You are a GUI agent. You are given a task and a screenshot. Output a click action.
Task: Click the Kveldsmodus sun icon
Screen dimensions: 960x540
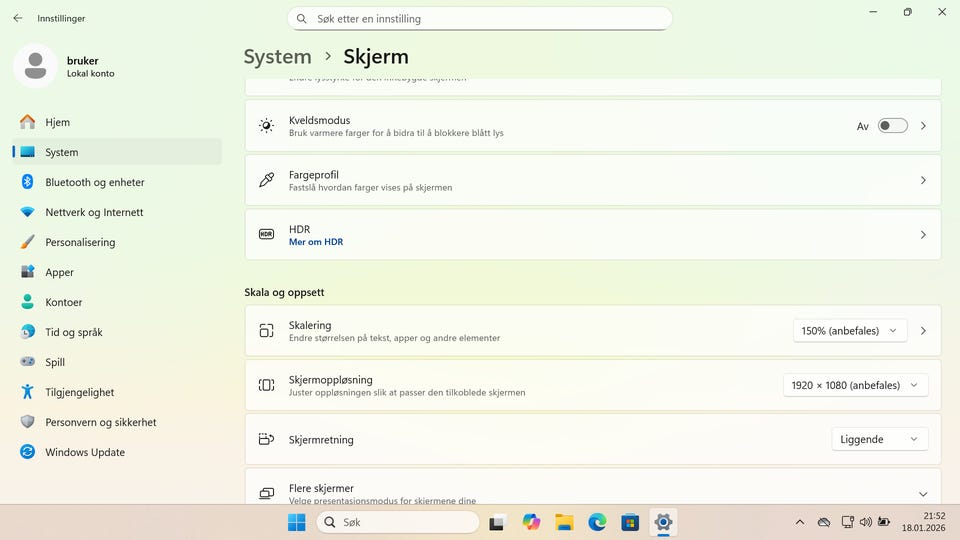coord(266,126)
